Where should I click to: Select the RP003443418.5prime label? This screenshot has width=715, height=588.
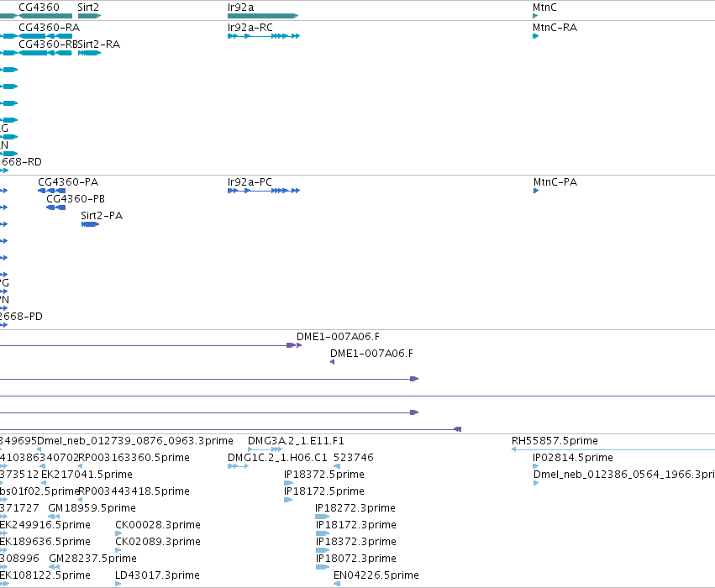click(x=134, y=491)
